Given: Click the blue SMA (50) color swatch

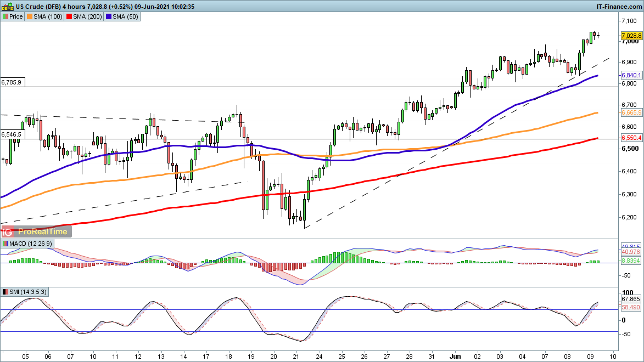Looking at the screenshot, I should (x=109, y=16).
